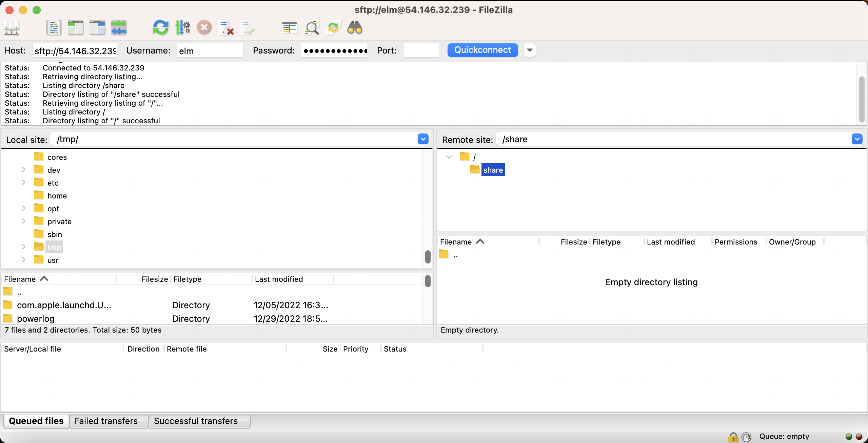This screenshot has height=443, width=868.
Task: Search for files with binoculars icon
Action: click(x=355, y=28)
